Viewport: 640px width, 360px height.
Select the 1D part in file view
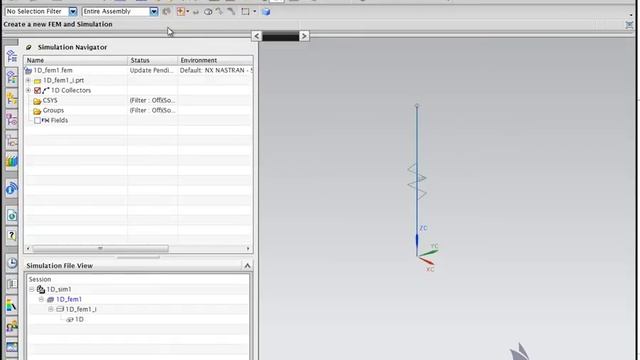click(x=79, y=320)
